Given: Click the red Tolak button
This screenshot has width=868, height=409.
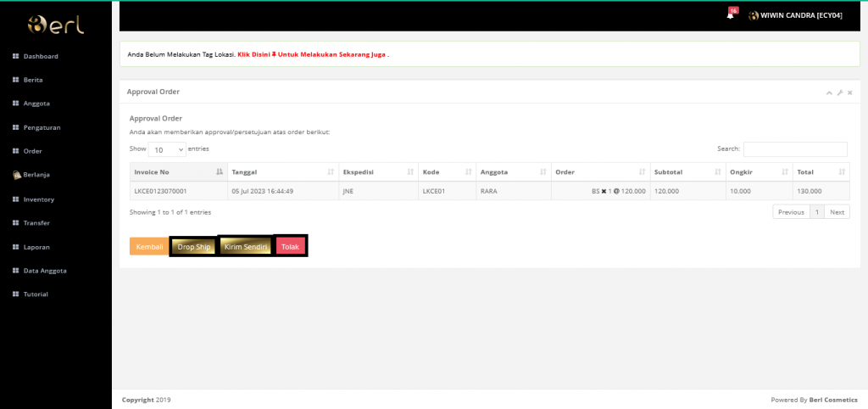Looking at the screenshot, I should pos(291,246).
